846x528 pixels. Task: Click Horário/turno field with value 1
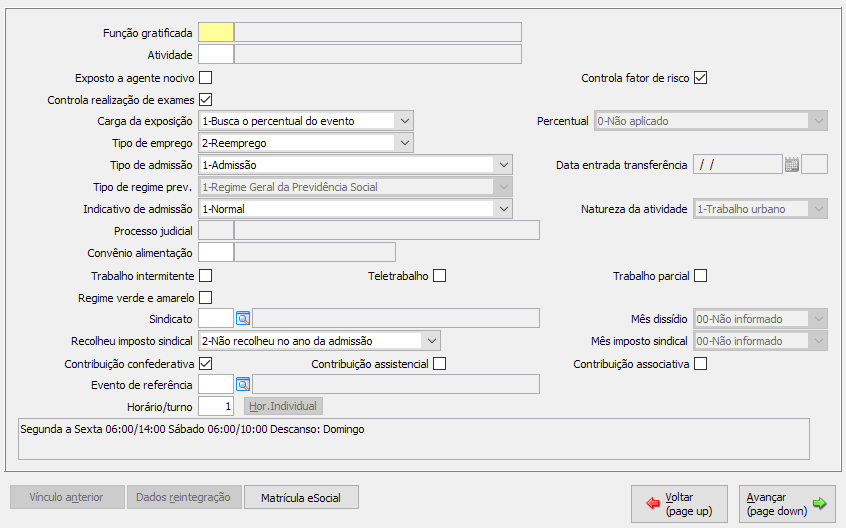point(216,406)
